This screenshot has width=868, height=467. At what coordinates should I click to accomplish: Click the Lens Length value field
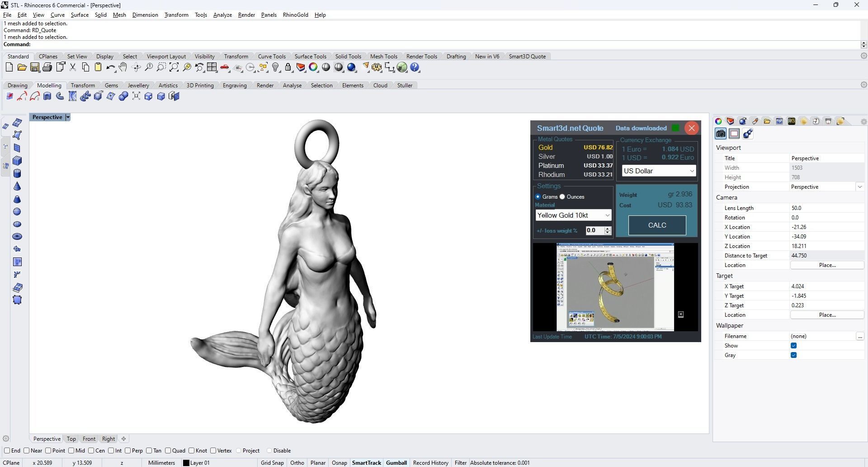click(827, 208)
